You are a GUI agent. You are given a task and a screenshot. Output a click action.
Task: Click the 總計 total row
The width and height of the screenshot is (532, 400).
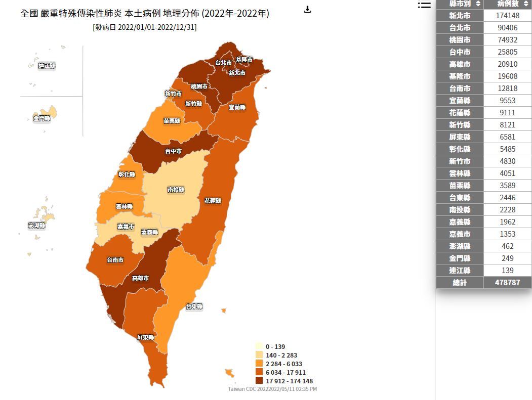[483, 283]
